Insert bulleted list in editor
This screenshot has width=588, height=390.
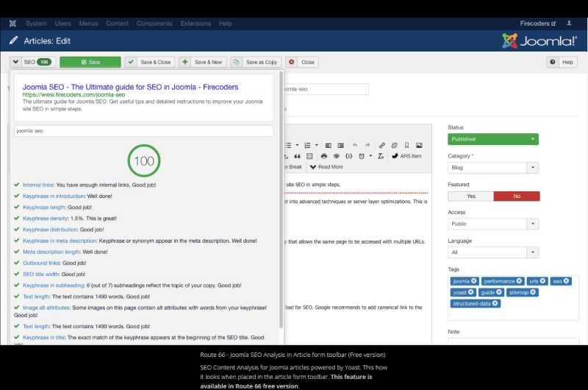click(288, 145)
